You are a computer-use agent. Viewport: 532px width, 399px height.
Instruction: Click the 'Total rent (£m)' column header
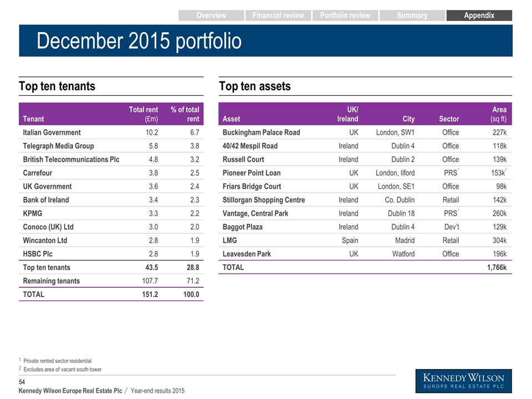click(x=143, y=114)
